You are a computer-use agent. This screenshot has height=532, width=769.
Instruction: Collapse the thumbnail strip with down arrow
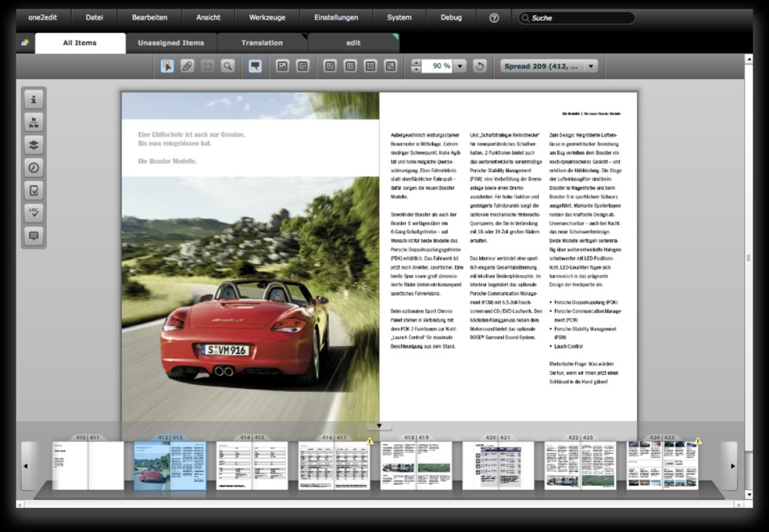click(x=379, y=426)
